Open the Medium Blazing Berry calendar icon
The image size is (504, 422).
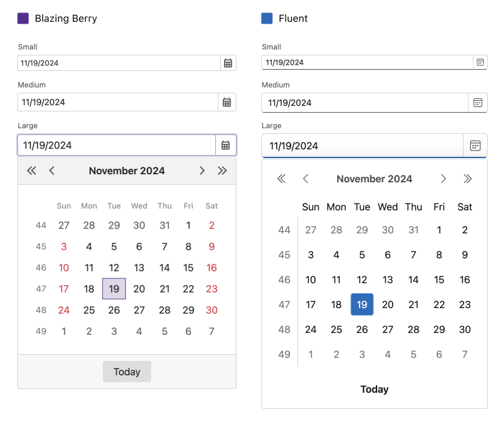(228, 102)
